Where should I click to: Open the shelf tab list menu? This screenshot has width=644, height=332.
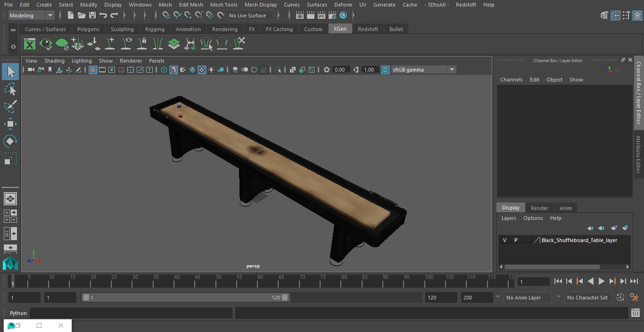(13, 30)
